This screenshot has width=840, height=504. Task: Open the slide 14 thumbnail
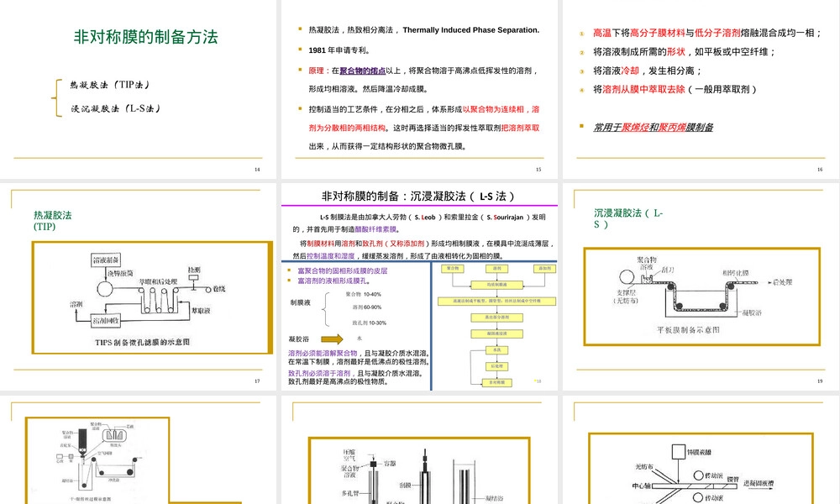click(x=139, y=89)
